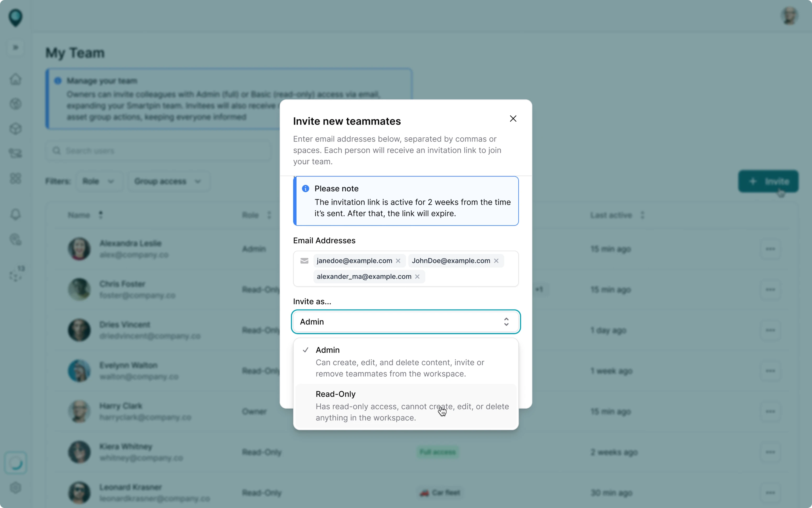Select the globe icon in the sidebar
The height and width of the screenshot is (508, 812).
click(15, 104)
